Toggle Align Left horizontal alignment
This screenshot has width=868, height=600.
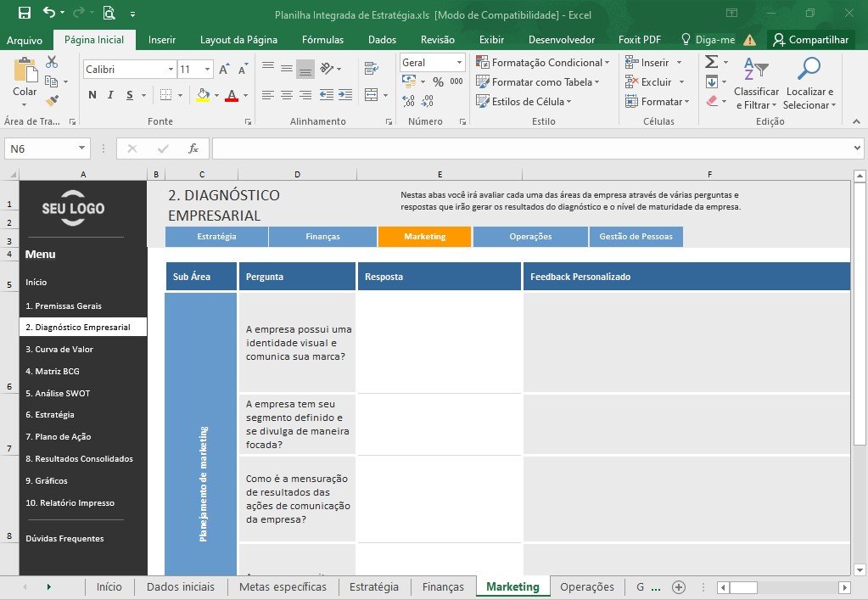(x=268, y=95)
